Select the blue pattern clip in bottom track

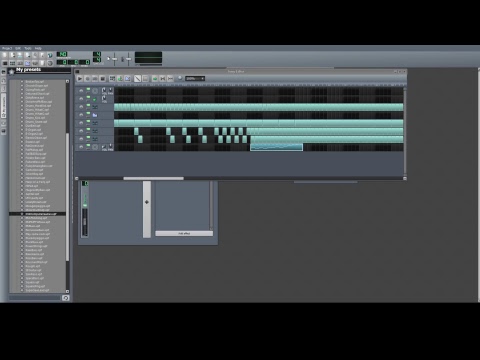[x=276, y=147]
